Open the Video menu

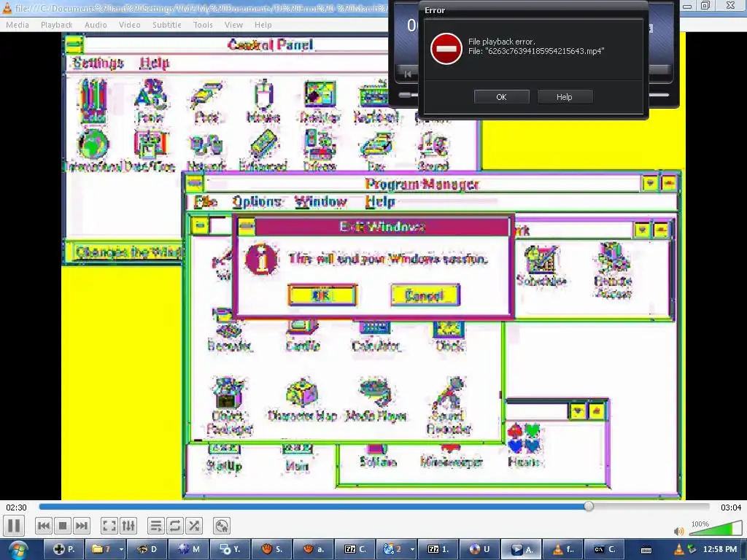coord(130,25)
